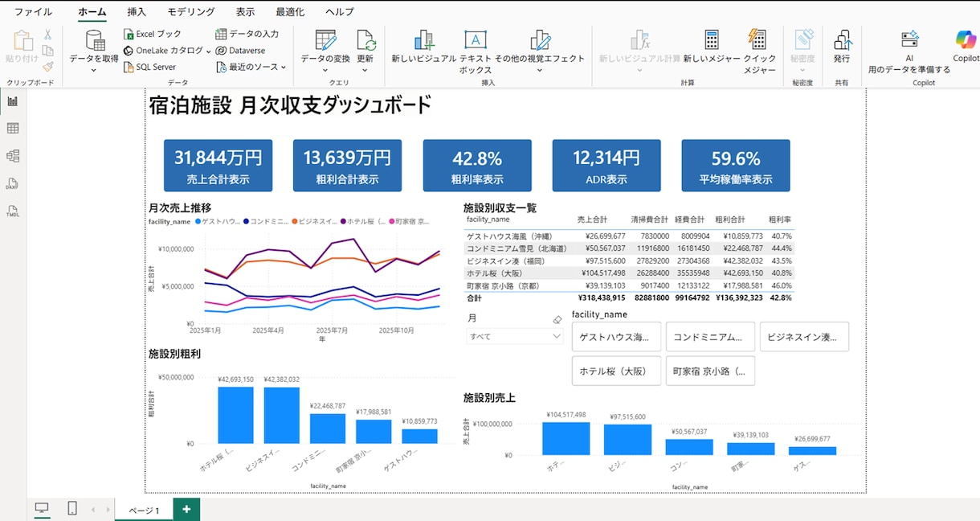
Task: Select the ADR表示 card showing 12,314円
Action: (606, 166)
